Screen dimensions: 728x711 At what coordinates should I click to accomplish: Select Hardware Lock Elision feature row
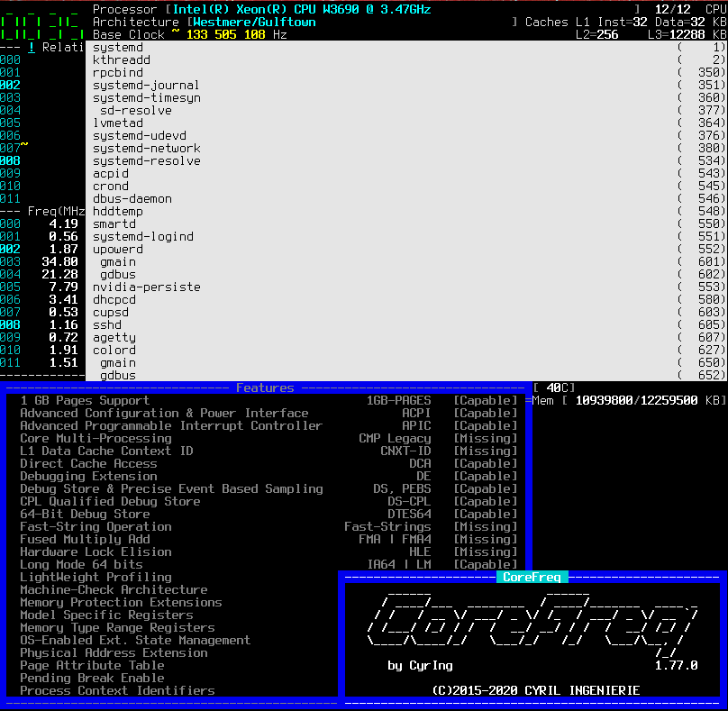268,551
